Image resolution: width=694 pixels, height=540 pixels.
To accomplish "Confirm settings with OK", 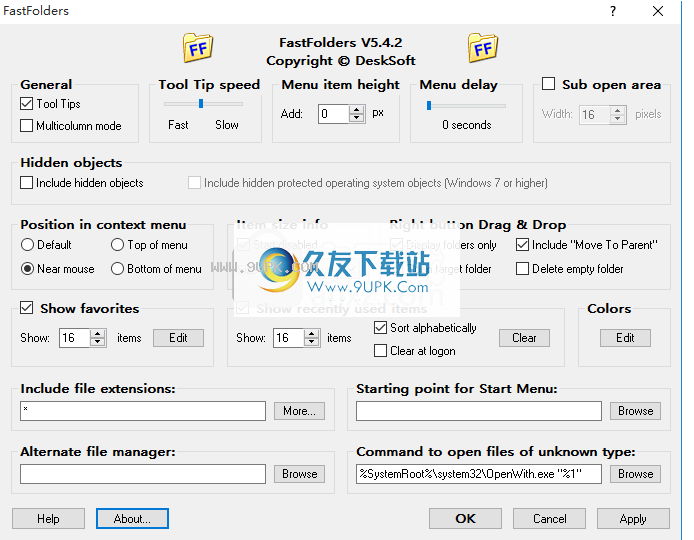I will (x=465, y=519).
